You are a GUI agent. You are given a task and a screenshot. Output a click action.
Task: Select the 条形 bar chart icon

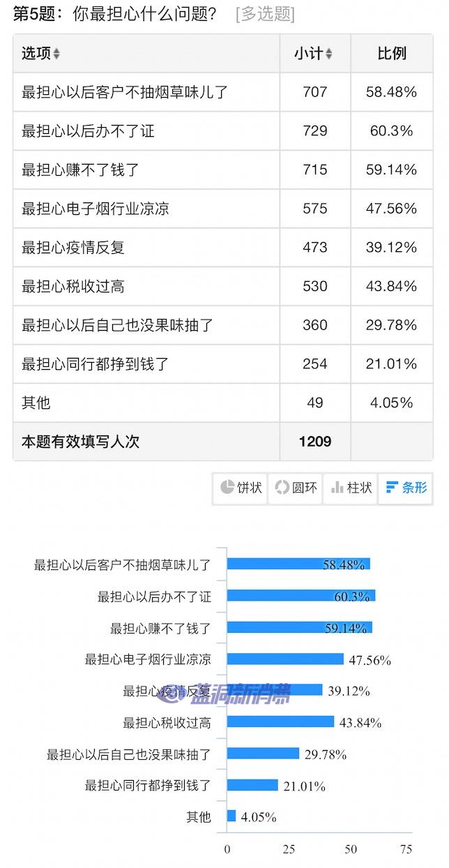click(405, 488)
